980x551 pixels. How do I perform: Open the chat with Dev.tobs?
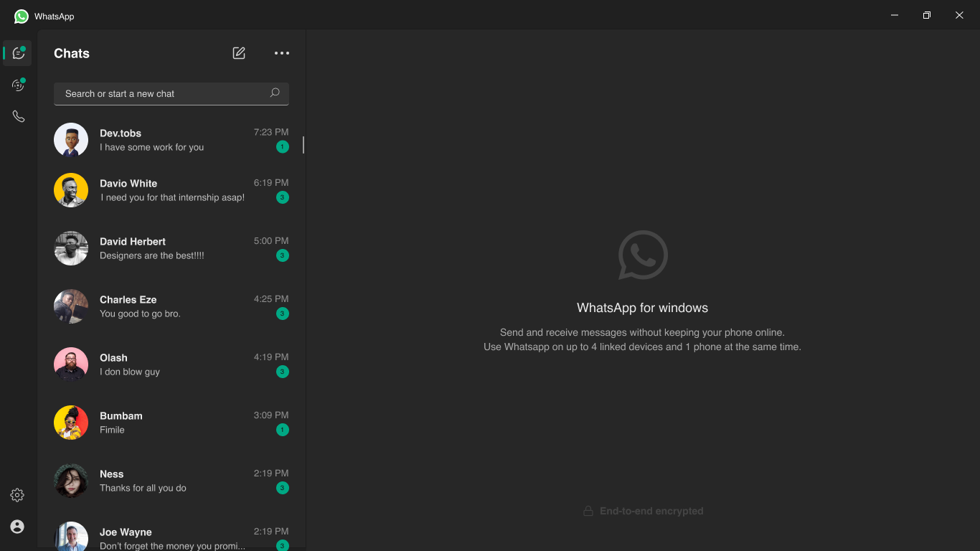click(172, 140)
